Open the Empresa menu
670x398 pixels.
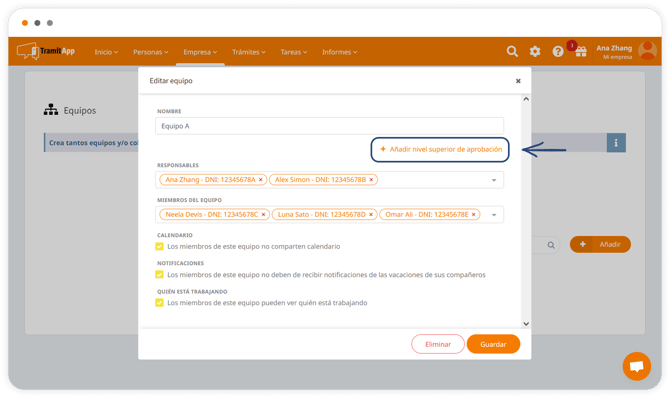tap(200, 52)
